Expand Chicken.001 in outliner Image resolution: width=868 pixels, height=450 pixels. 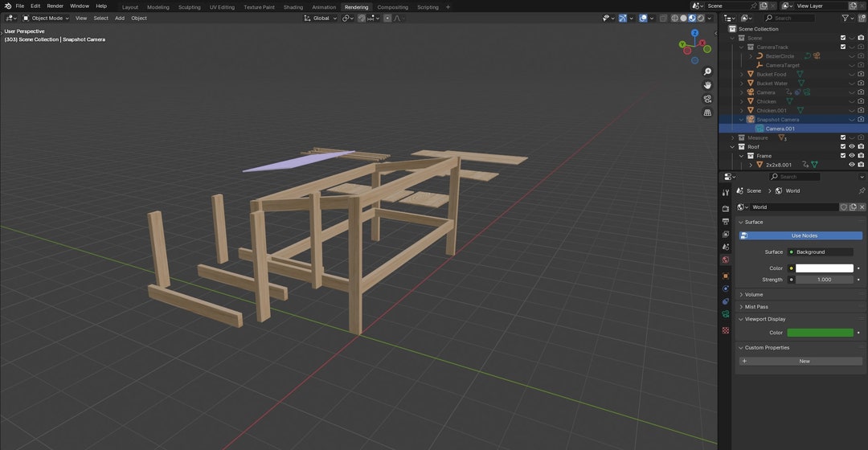coord(742,110)
